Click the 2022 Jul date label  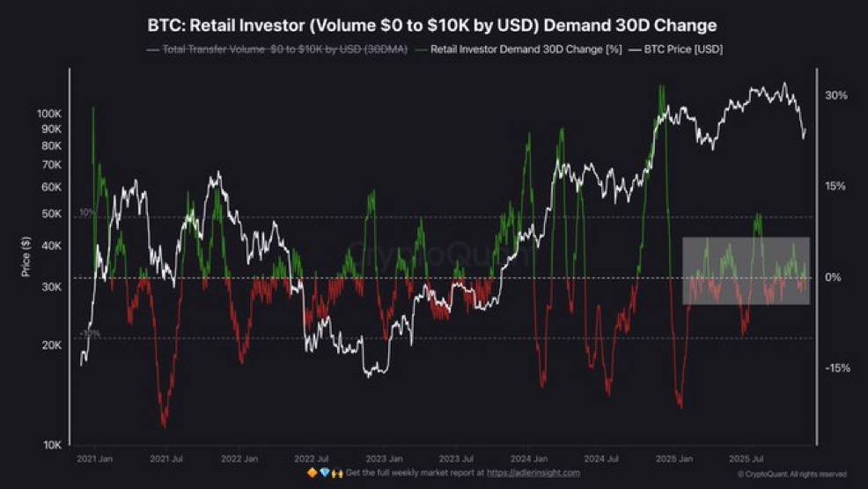(x=311, y=458)
